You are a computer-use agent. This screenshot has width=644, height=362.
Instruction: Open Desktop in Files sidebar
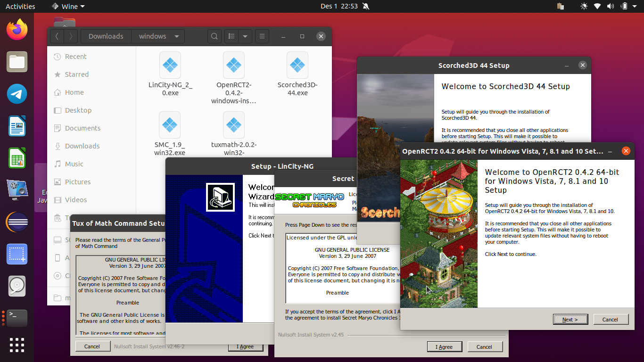pos(91,110)
